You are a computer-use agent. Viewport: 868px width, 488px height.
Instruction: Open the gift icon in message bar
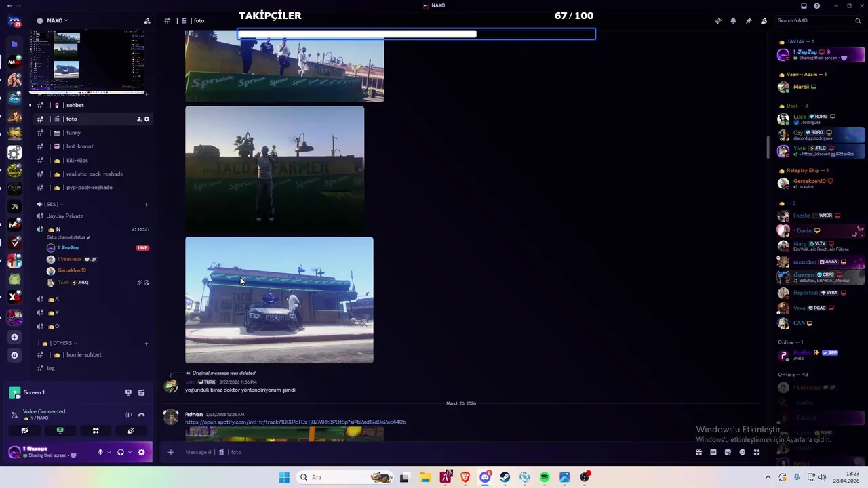pyautogui.click(x=698, y=452)
